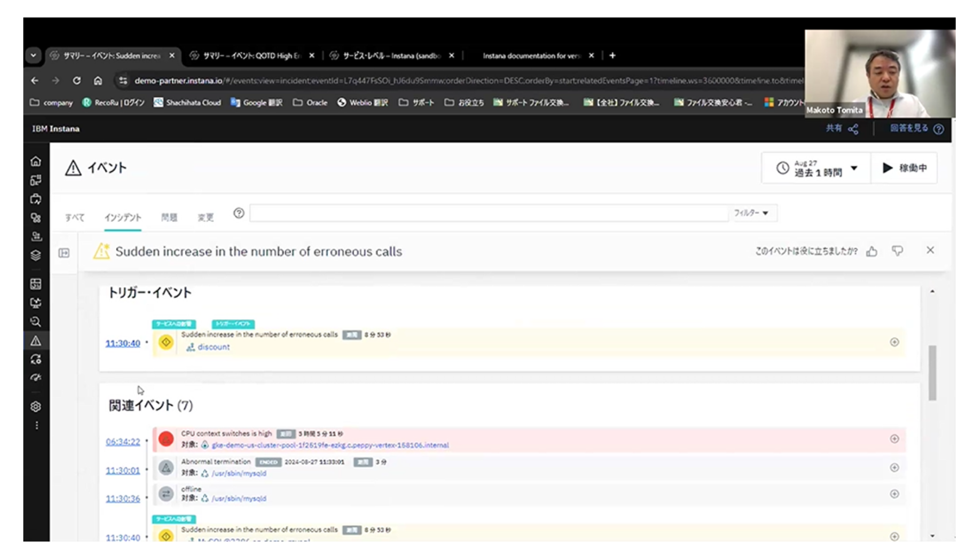Click the scroll up arrow in event panel

point(932,292)
